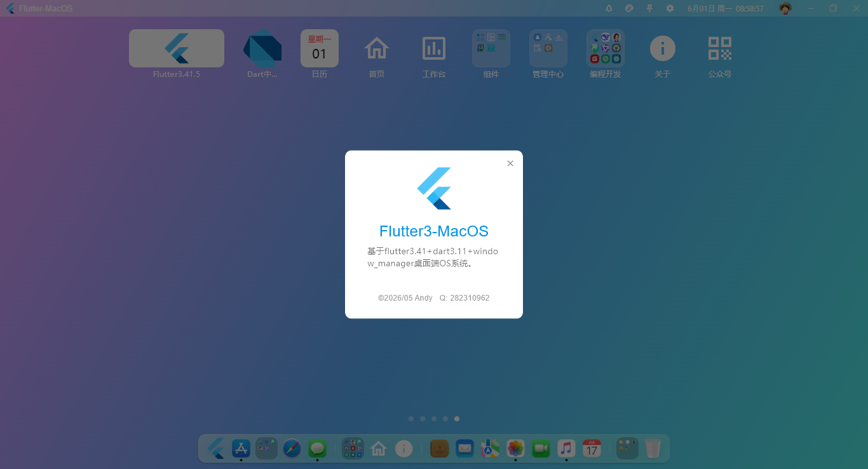Viewport: 868px width, 469px height.
Task: Click the home icon in the dock
Action: pyautogui.click(x=378, y=449)
